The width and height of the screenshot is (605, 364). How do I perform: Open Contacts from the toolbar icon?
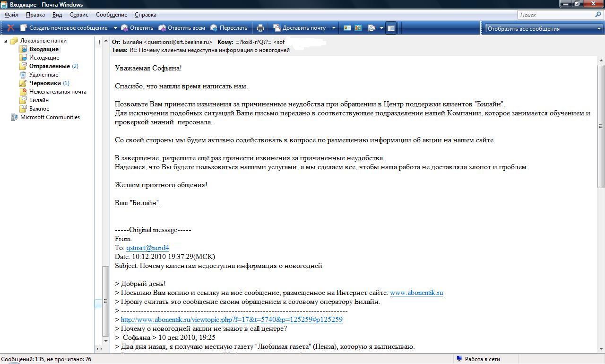347,28
